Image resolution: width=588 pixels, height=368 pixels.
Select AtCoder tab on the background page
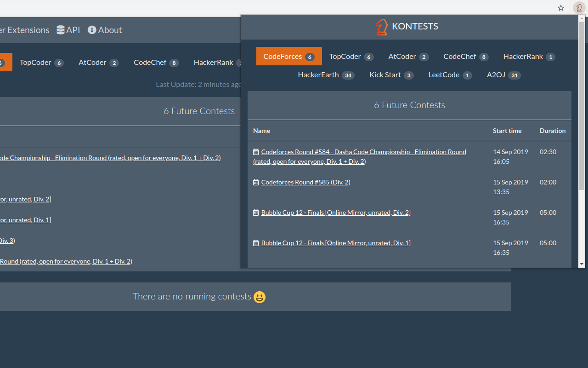(99, 62)
